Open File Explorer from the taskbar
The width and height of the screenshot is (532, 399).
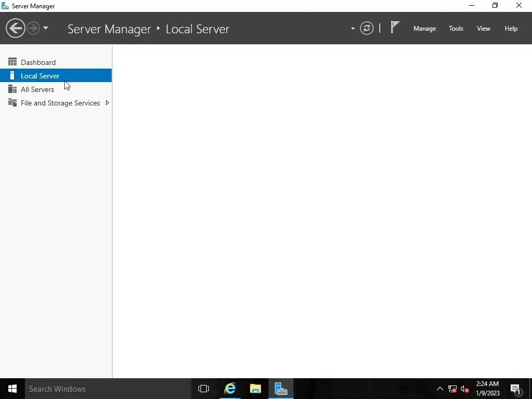256,389
